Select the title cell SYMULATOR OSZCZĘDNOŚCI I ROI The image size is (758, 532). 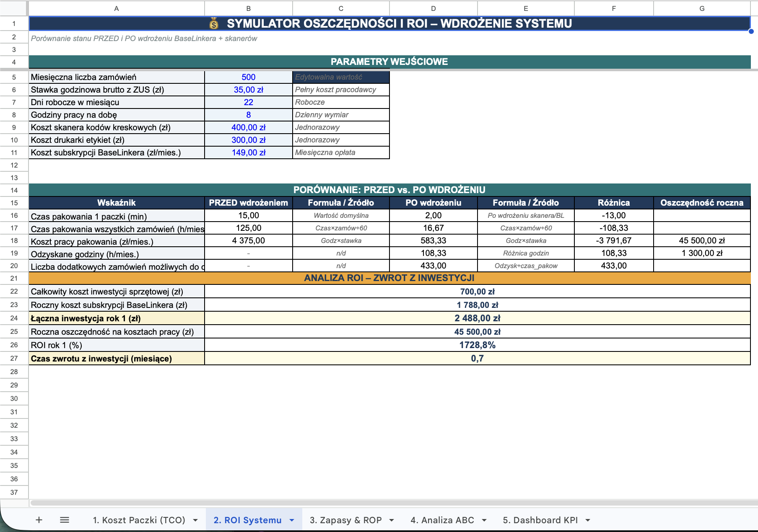[389, 23]
